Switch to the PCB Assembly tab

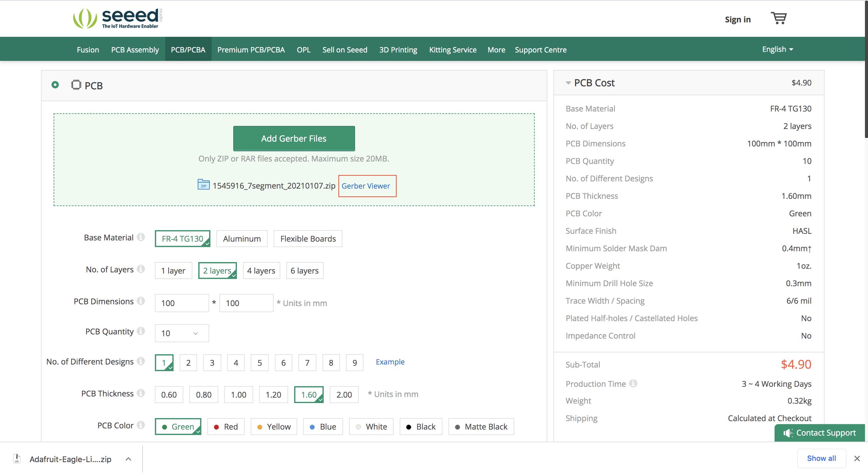(135, 50)
